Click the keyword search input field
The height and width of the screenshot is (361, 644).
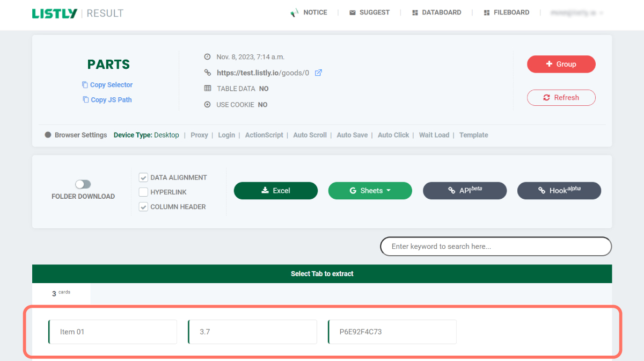495,247
